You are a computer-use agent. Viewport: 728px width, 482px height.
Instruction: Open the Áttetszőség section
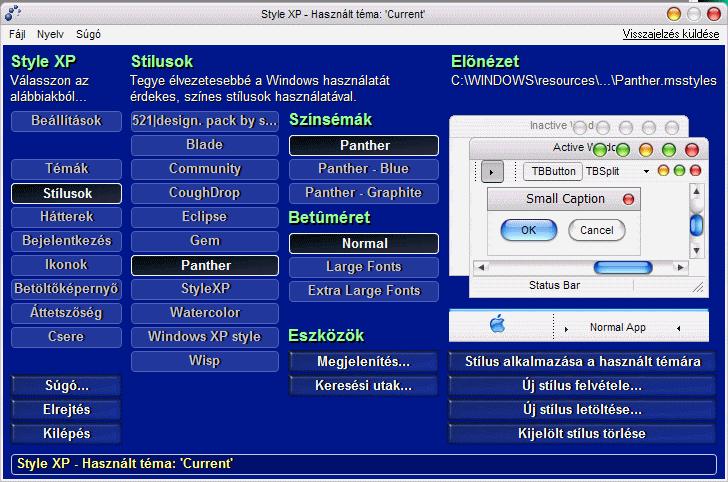(66, 313)
